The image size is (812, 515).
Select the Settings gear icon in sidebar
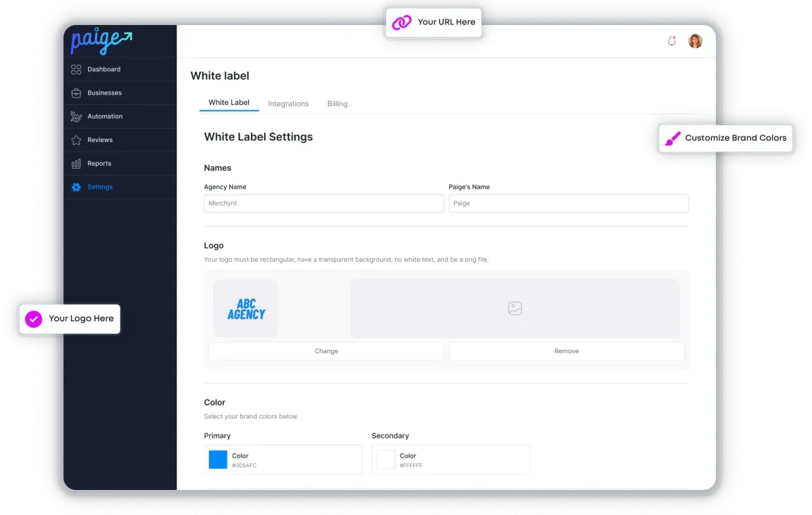click(x=76, y=187)
